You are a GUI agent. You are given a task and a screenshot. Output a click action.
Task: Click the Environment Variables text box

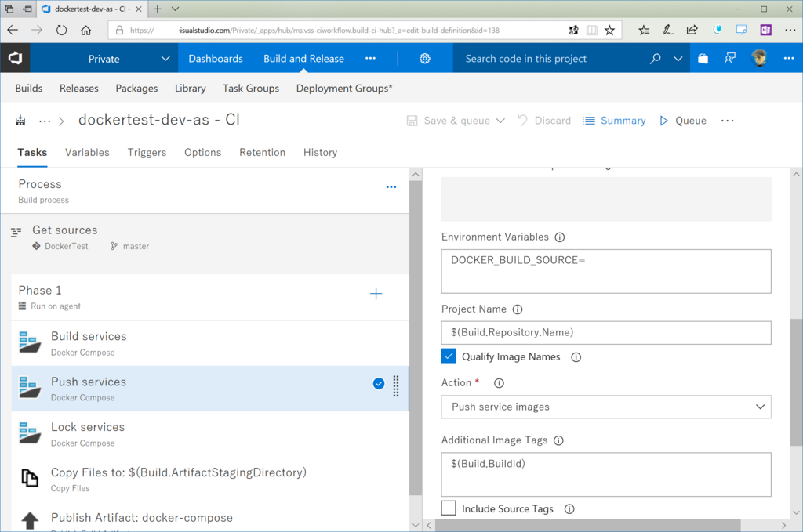pos(606,271)
